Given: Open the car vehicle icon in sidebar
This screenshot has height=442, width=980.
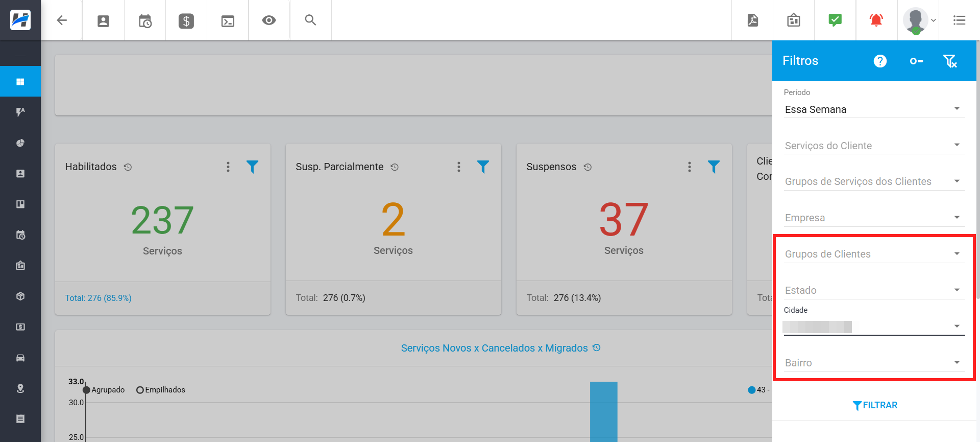Looking at the screenshot, I should 20,358.
